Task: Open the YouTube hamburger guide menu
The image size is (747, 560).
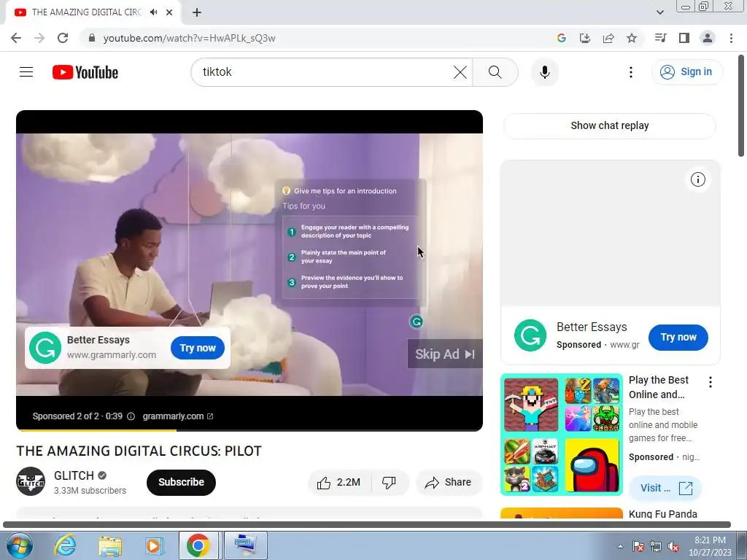Action: (26, 72)
